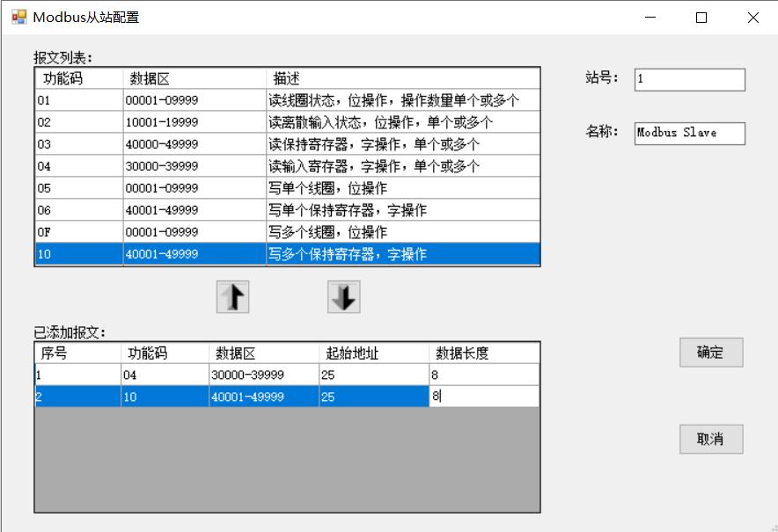Click 40001-49999 cell in 已添加报文 row 2
Image resolution: width=778 pixels, height=532 pixels.
264,397
